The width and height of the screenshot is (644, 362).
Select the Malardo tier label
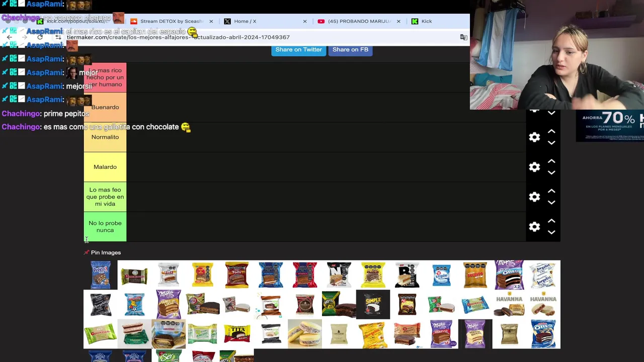(x=105, y=167)
